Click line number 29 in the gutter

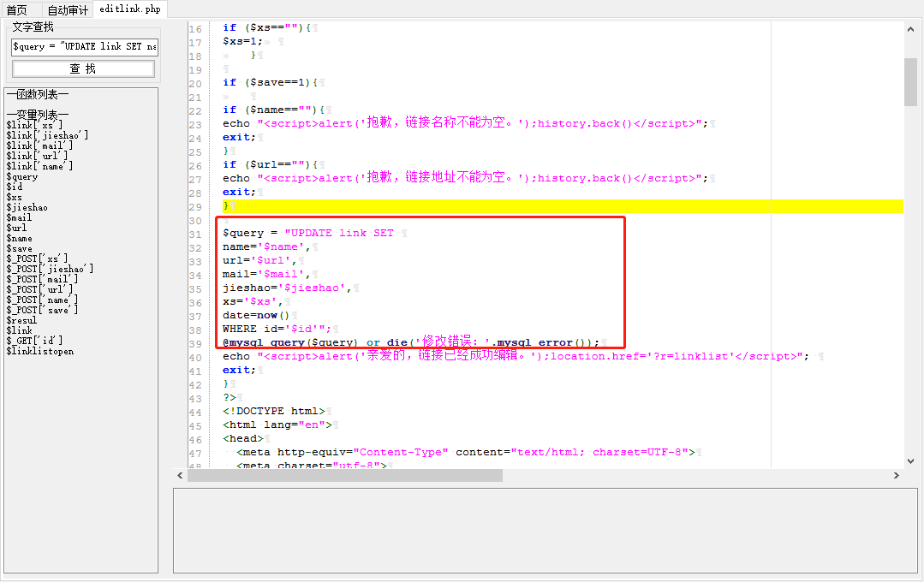point(195,207)
